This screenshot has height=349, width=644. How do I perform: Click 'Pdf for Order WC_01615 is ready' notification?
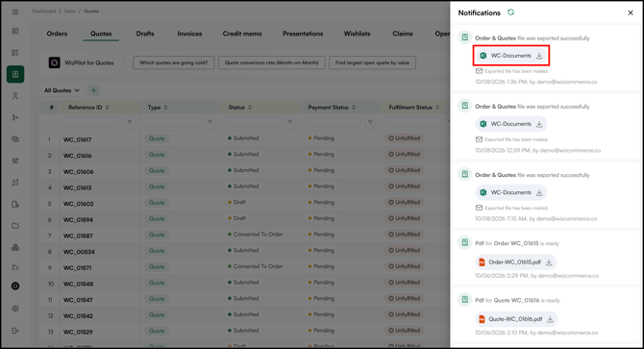tap(517, 243)
